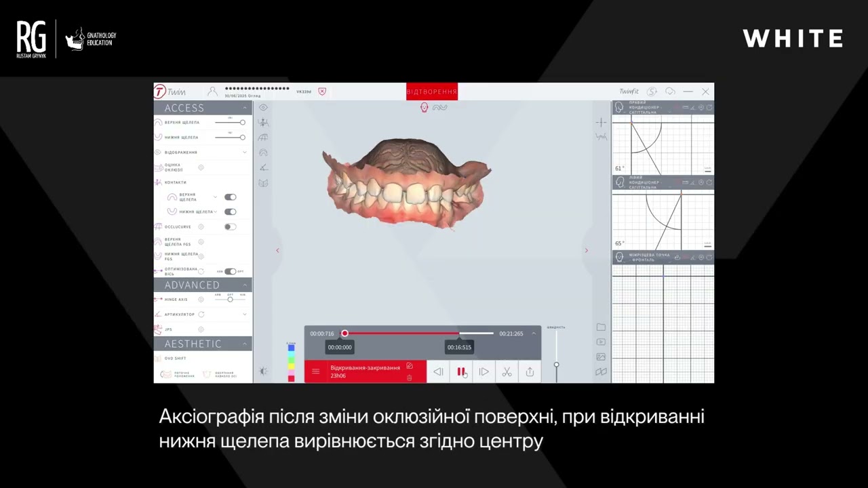Collapse the ADVANCED section

pyautogui.click(x=245, y=285)
